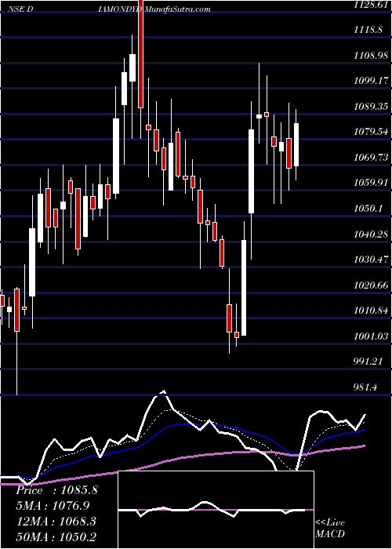Click the 1030.47 price axis label
This screenshot has width=392, height=549.
pyautogui.click(x=372, y=260)
